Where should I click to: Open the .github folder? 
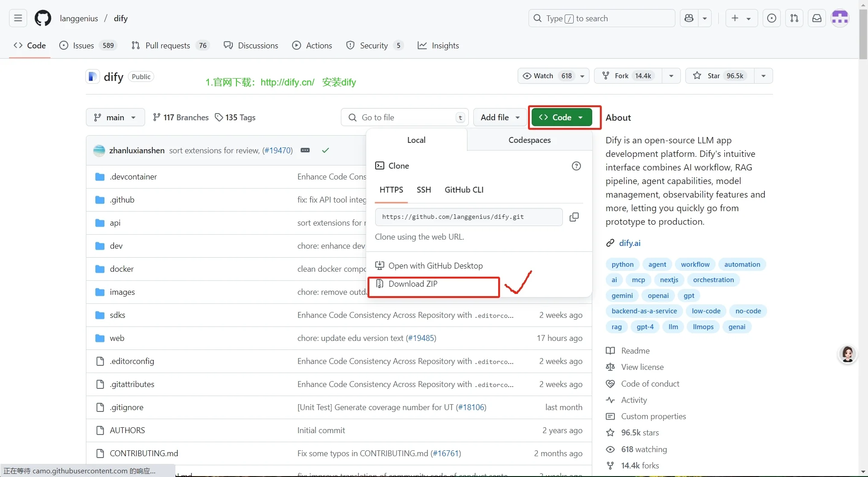pos(122,199)
